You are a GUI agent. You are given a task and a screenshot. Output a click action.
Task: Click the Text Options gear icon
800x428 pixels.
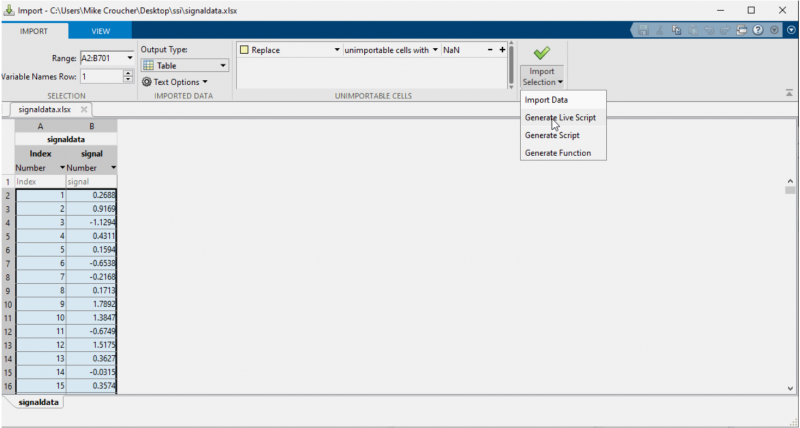pyautogui.click(x=146, y=82)
